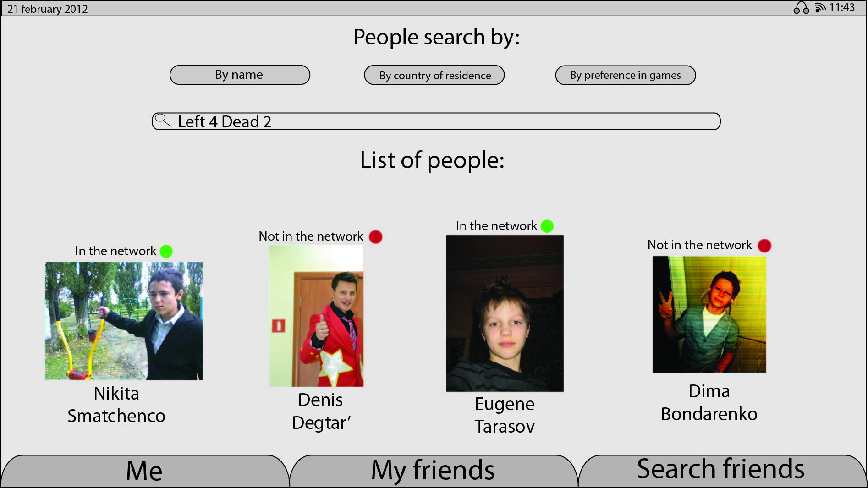Click the Left 4 Dead 2 search field
The width and height of the screenshot is (868, 488).
(436, 121)
